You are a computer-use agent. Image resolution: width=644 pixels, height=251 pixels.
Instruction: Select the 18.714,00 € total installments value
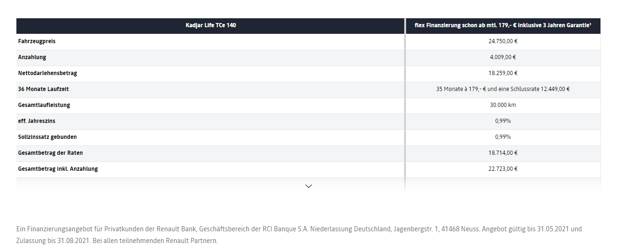(503, 153)
